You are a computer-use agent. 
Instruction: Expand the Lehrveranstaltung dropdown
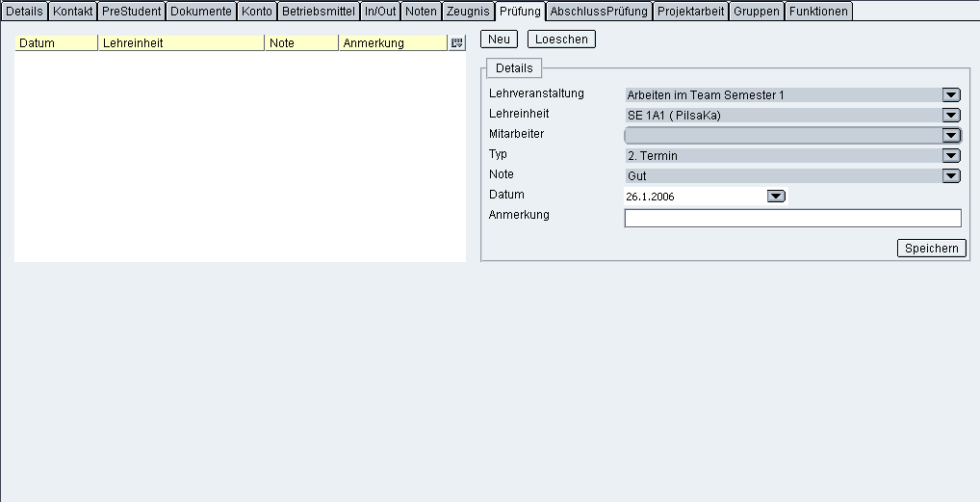point(951,94)
